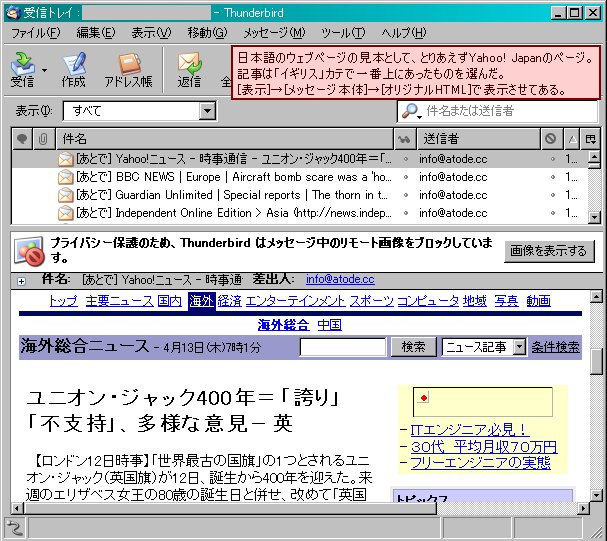607x541 pixels.
Task: Click the search magnifier icon dropdown
Action: click(x=411, y=111)
